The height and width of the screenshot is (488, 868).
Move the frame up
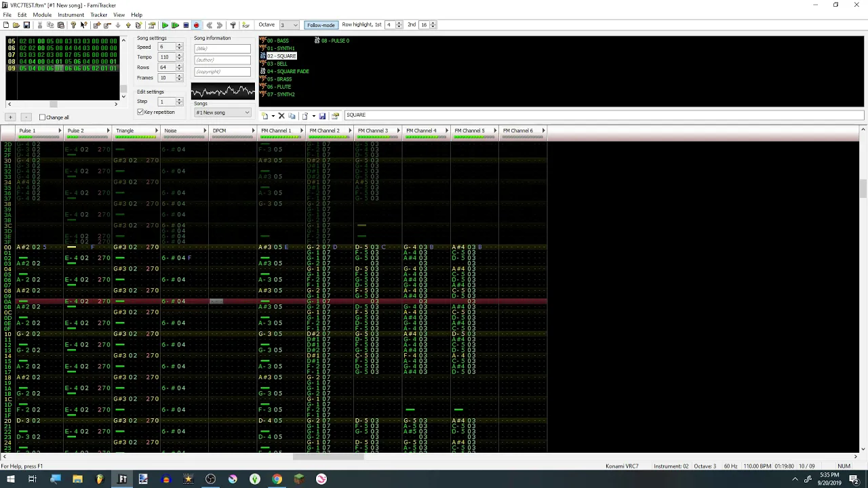click(x=128, y=25)
